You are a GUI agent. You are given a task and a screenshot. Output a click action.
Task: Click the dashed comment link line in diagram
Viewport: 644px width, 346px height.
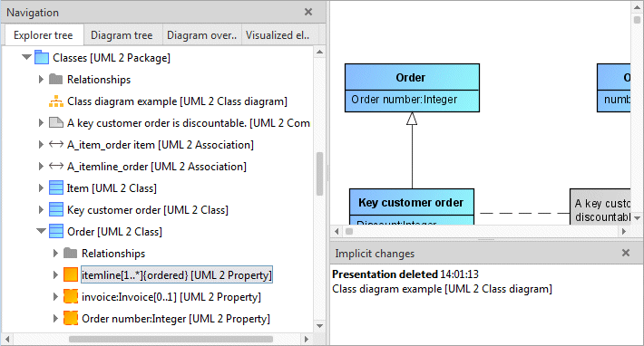pyautogui.click(x=524, y=213)
